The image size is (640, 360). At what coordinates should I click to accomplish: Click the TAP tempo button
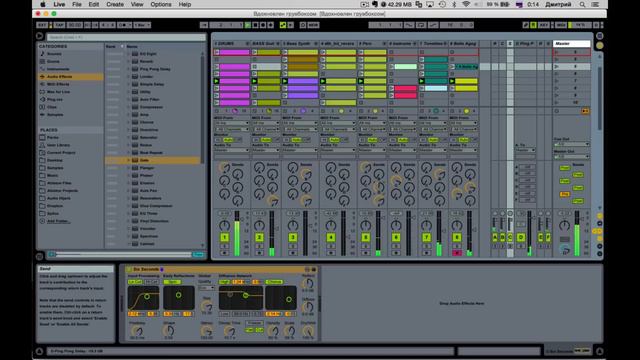pyautogui.click(x=59, y=25)
